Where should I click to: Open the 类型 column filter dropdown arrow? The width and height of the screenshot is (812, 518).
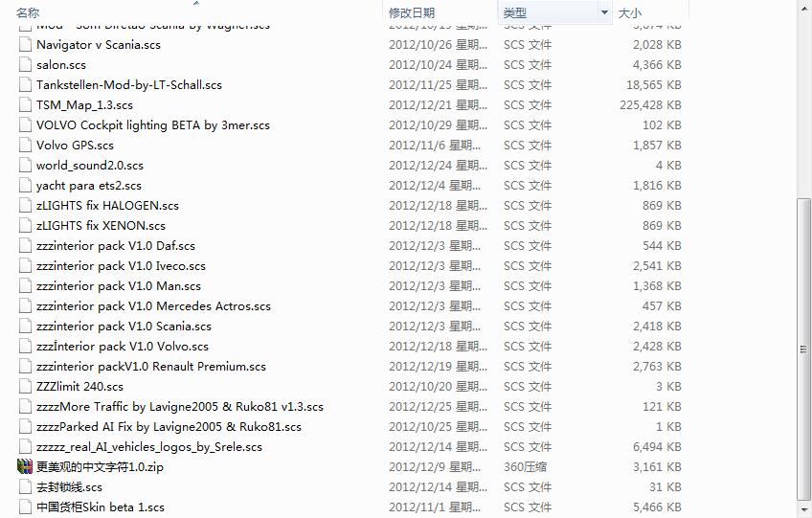click(x=604, y=12)
